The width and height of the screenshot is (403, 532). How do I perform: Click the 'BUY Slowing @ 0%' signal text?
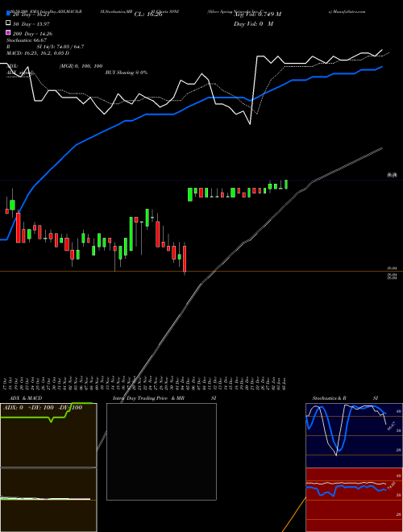pos(127,73)
